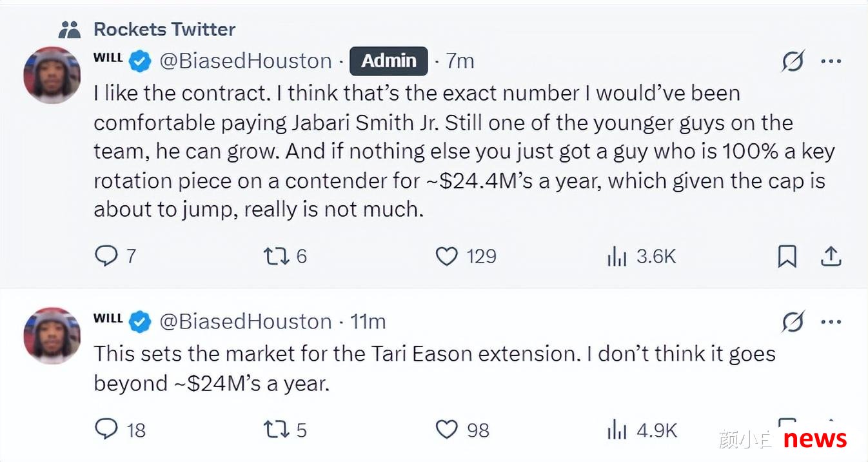Open the Rockets Twitter community link
This screenshot has width=868, height=462.
(164, 29)
